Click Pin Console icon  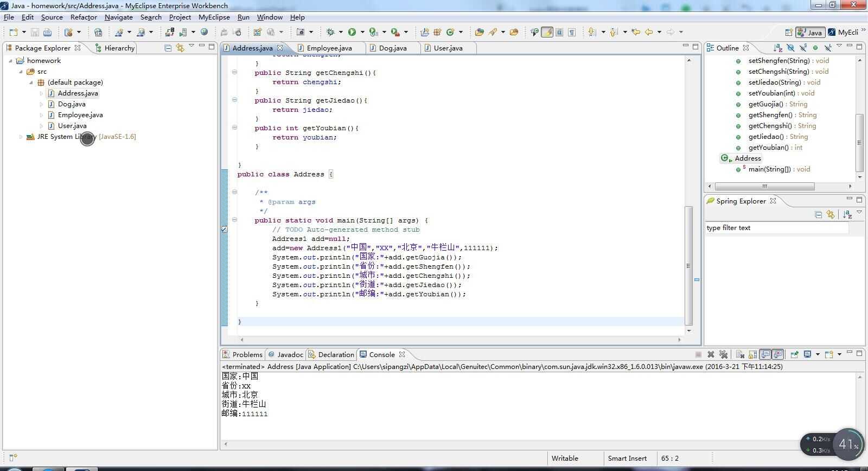pos(794,354)
